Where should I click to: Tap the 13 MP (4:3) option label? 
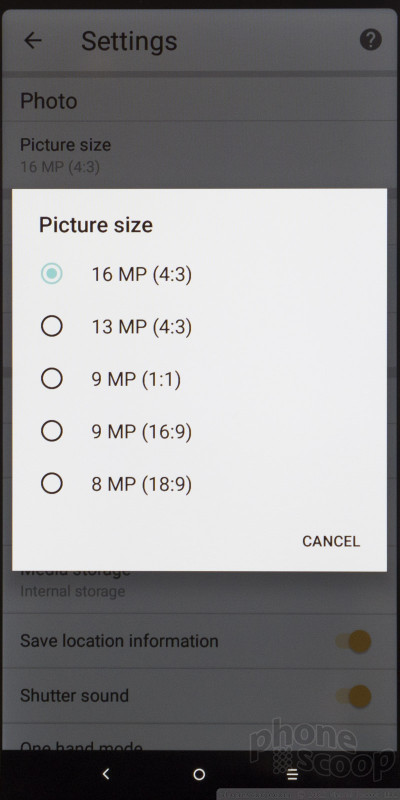(x=142, y=327)
